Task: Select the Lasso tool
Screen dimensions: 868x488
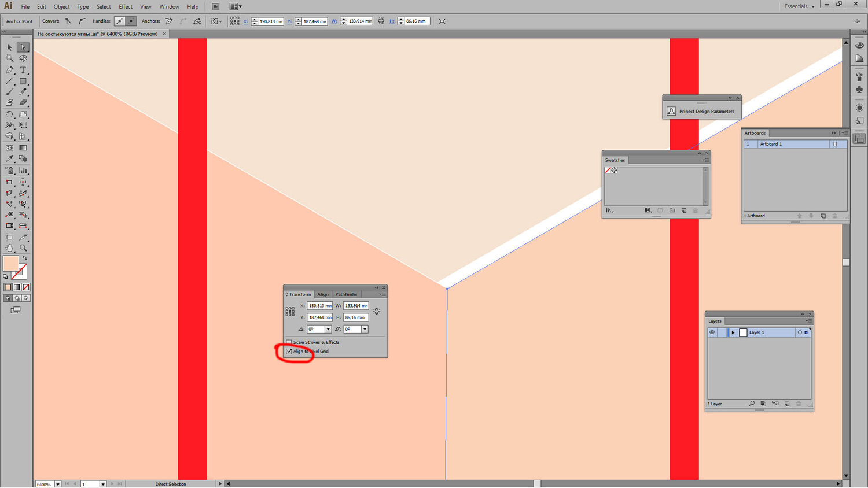Action: click(x=23, y=58)
